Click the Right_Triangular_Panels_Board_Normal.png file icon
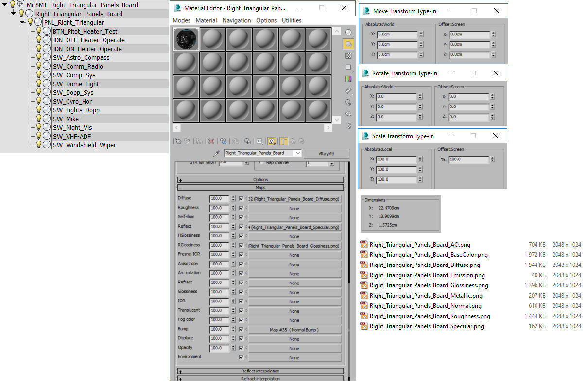 click(x=363, y=306)
